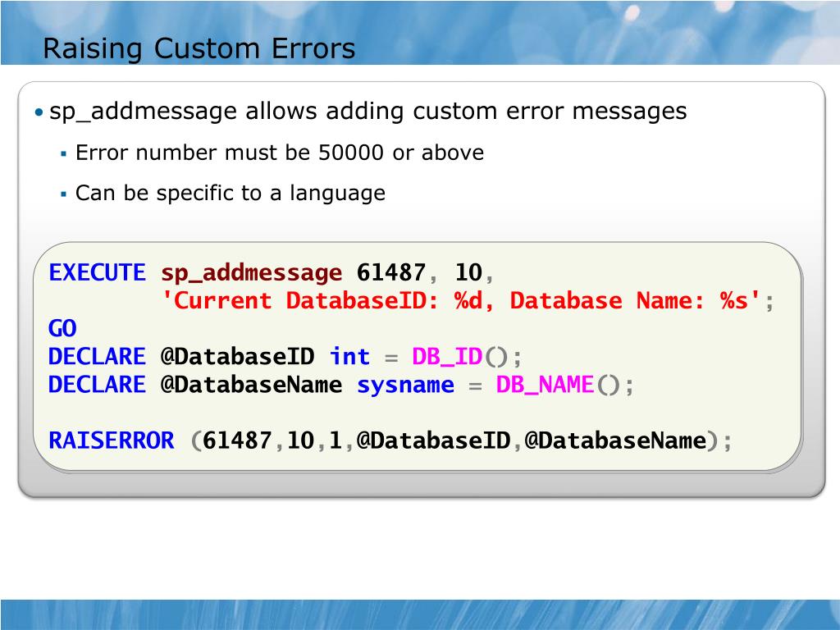Click the first DECLARE keyword
This screenshot has height=630, width=840.
click(98, 356)
